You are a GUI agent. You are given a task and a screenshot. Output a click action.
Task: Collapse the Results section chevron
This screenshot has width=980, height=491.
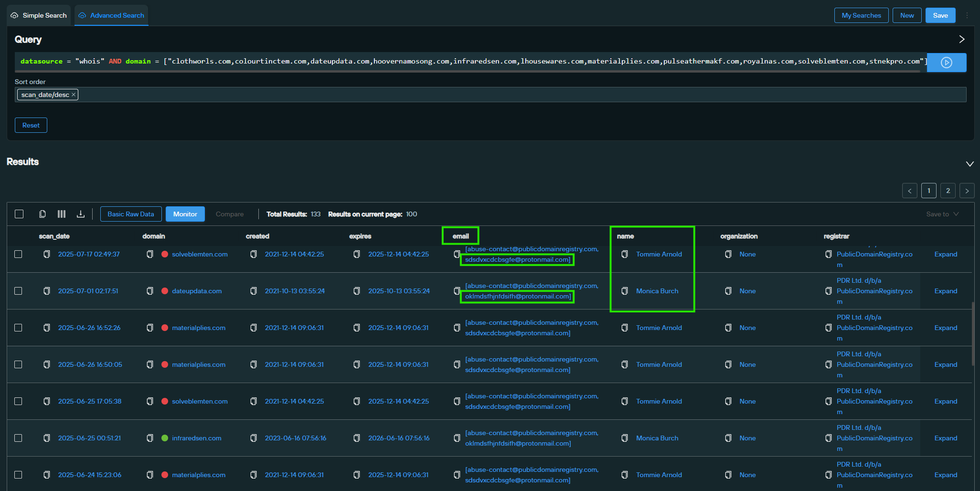(x=969, y=164)
